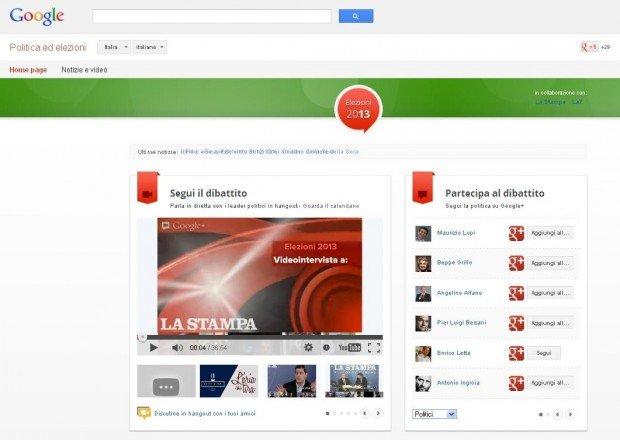Switch to Notizie e video tab
Screen dimensions: 620x440
(x=84, y=70)
